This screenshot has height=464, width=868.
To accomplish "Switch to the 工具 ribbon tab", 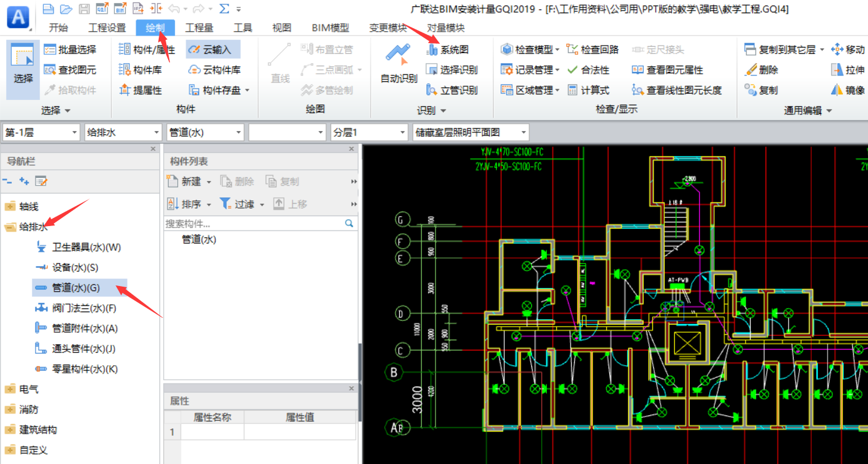I will 242,27.
